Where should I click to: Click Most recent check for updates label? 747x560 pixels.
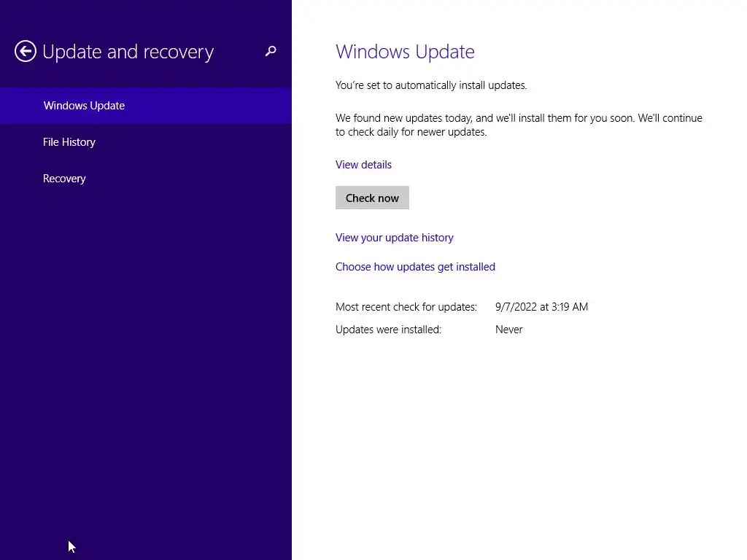pyautogui.click(x=406, y=307)
